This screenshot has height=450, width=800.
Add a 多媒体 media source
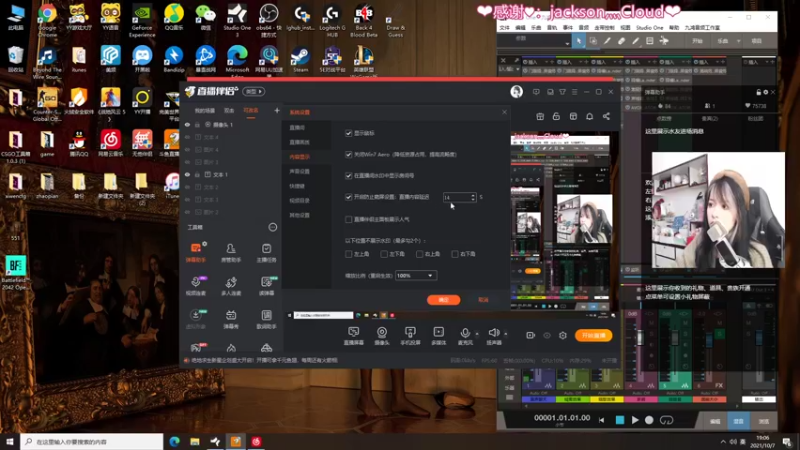[x=439, y=336]
